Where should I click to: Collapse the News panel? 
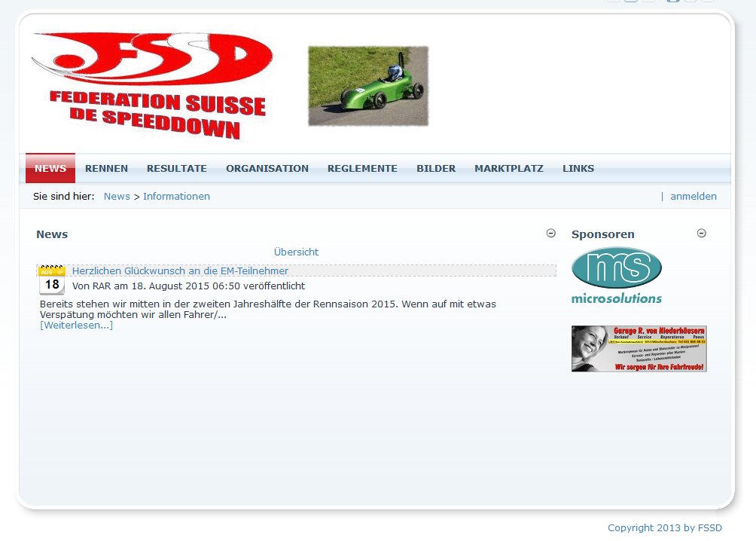click(x=550, y=234)
